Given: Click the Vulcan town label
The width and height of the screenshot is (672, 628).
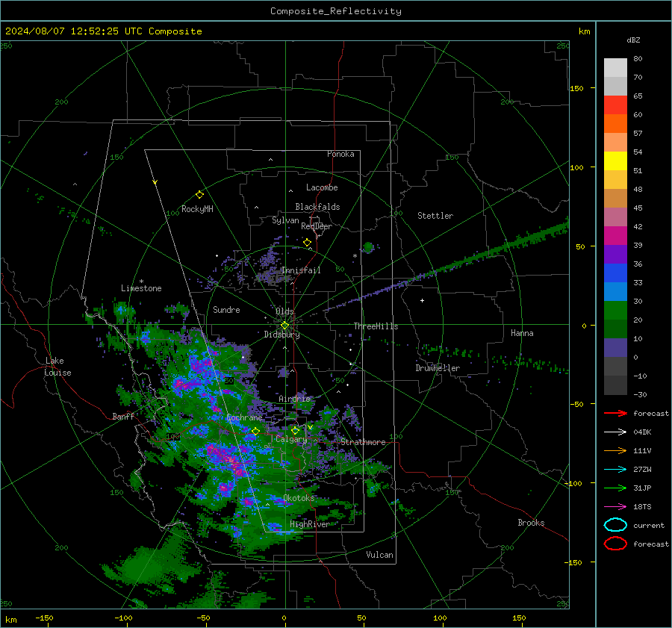Looking at the screenshot, I should pos(379,555).
